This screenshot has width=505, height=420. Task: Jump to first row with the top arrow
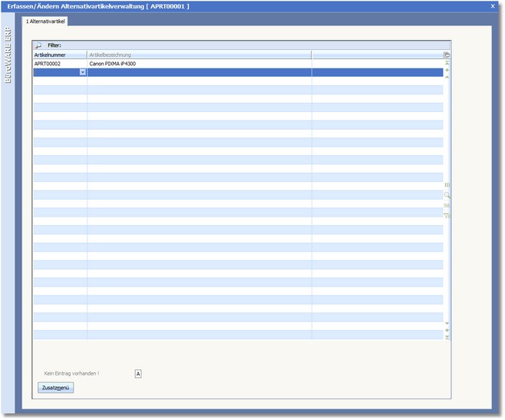(447, 63)
